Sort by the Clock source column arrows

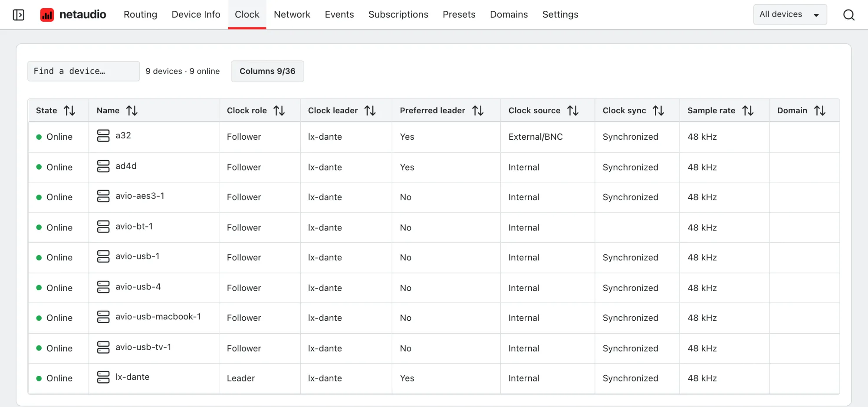[573, 111]
